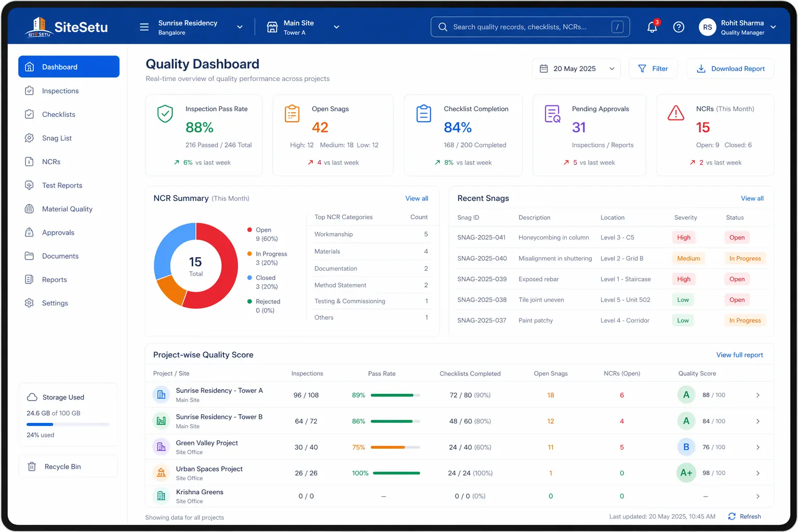Open View all for Recent Snags
Image resolution: width=798 pixels, height=532 pixels.
(x=752, y=198)
